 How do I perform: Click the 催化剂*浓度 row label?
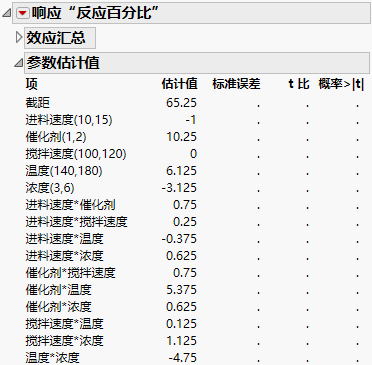58,307
